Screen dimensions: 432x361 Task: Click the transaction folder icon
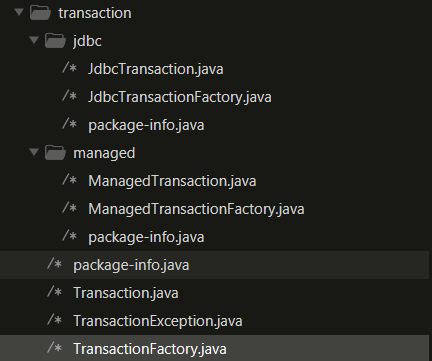40,13
